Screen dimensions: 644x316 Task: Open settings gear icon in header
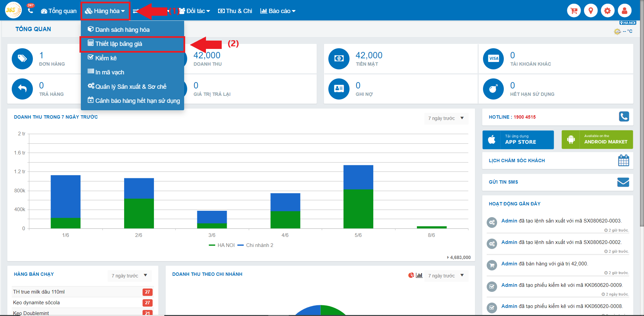point(607,11)
